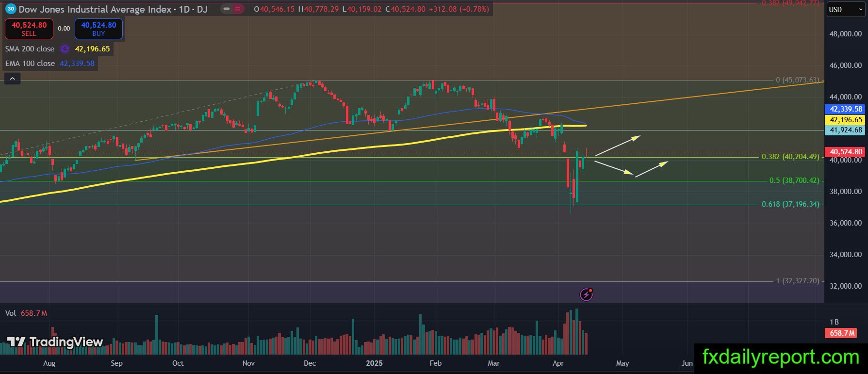
Task: Click the 38,000.00 price scale label
Action: click(x=846, y=192)
